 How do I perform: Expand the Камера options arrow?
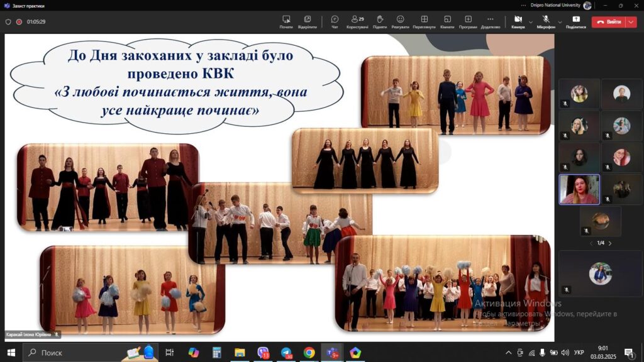coord(531,22)
